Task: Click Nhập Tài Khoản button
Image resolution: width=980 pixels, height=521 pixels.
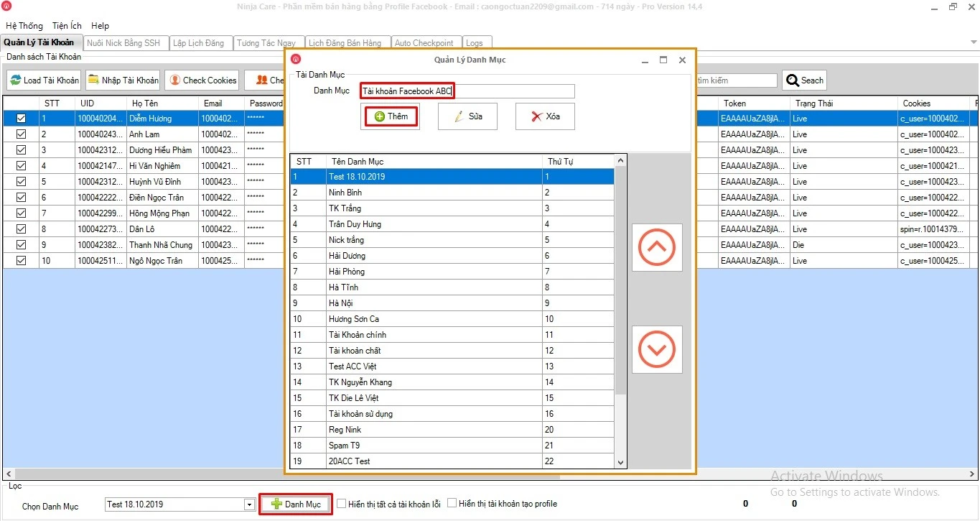Action: pos(123,80)
